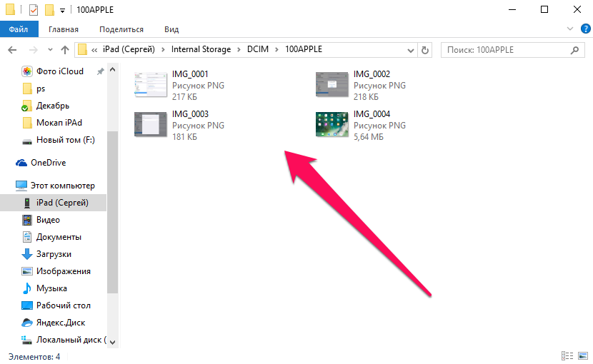Select the IMG_0002 thumbnail
The image size is (593, 364).
pyautogui.click(x=332, y=85)
